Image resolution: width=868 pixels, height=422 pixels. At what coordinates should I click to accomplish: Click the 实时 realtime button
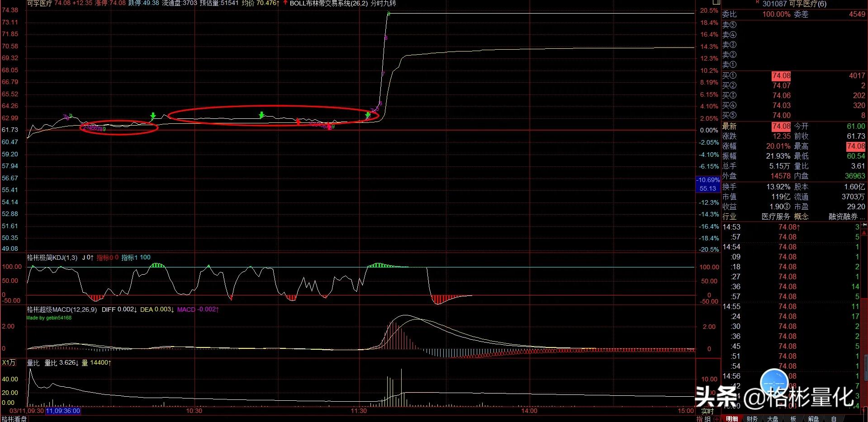(707, 411)
